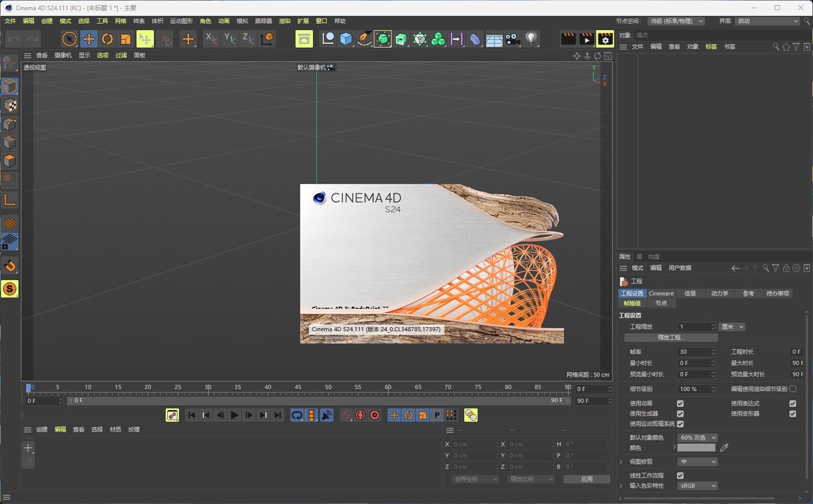Click frame 45 on the timeline ruler
The image size is (813, 504).
[298, 387]
